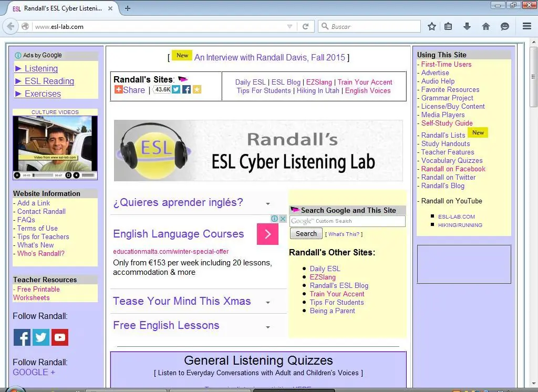Expand the Free English Lessons ad arrow
The image size is (538, 392).
(267, 327)
